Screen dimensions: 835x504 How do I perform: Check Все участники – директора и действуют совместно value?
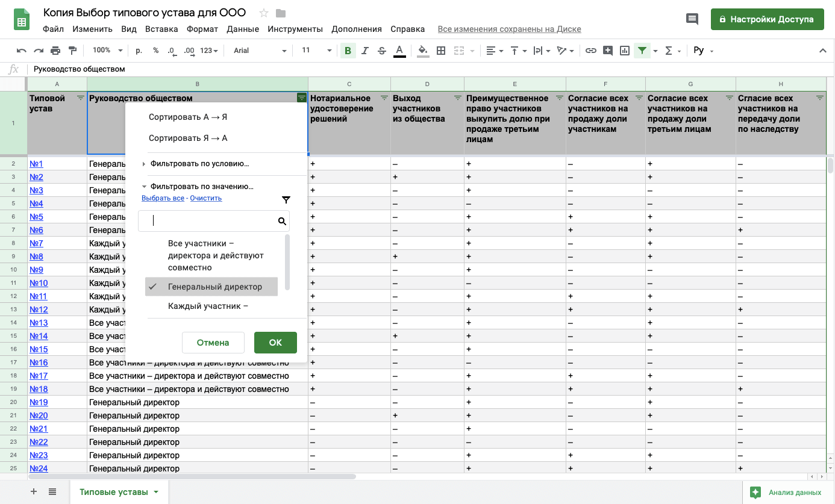coord(211,255)
